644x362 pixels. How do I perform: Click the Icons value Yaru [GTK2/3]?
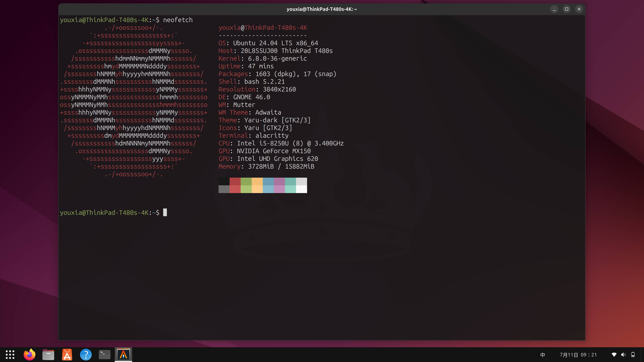[x=268, y=128]
